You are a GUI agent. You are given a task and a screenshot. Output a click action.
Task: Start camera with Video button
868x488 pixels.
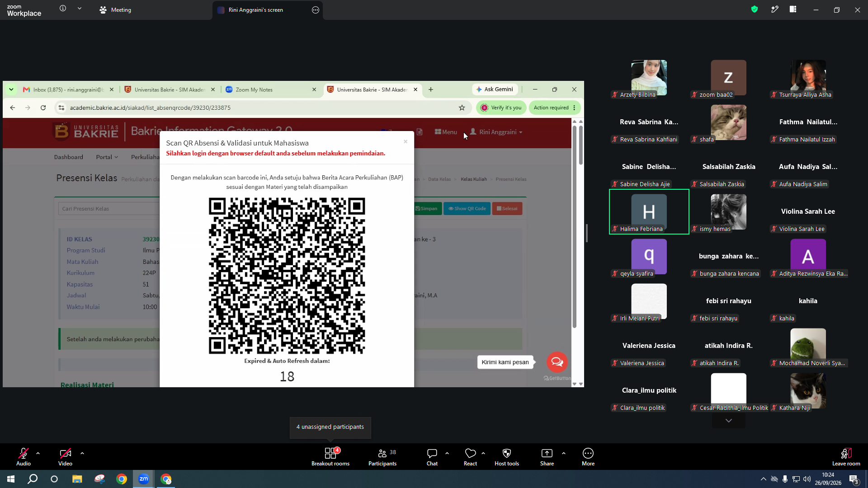(65, 456)
